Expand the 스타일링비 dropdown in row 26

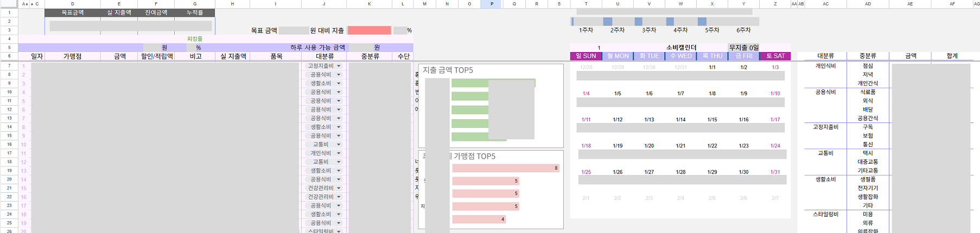tap(339, 231)
